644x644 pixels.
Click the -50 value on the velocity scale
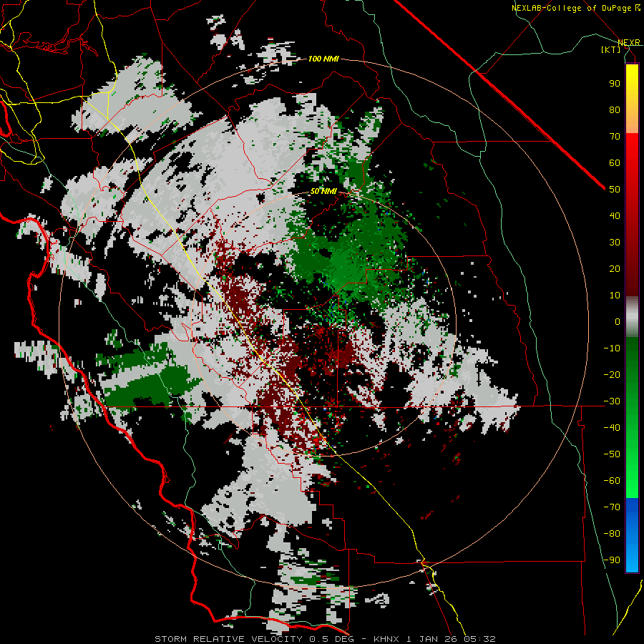tap(612, 454)
